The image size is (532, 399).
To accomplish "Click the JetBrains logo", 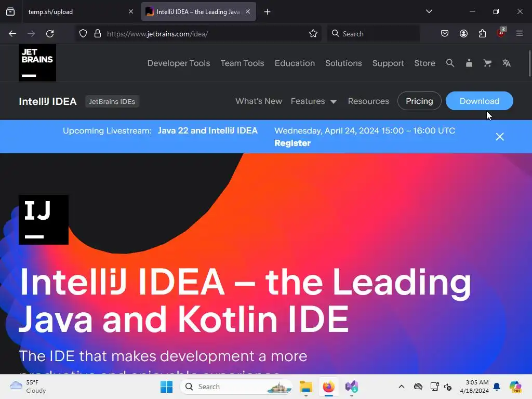I will coord(37,63).
